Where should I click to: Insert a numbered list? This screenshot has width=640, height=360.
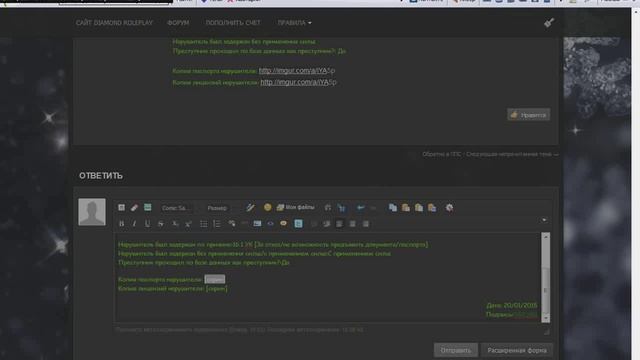tap(217, 224)
